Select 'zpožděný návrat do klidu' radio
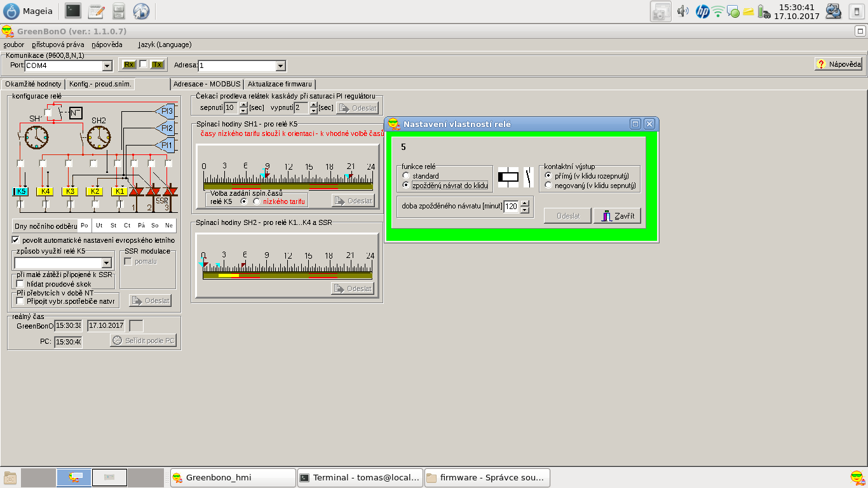 406,185
